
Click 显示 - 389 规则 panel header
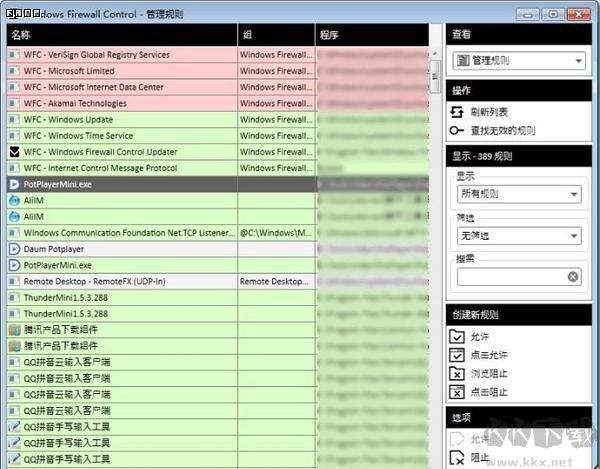click(x=519, y=156)
